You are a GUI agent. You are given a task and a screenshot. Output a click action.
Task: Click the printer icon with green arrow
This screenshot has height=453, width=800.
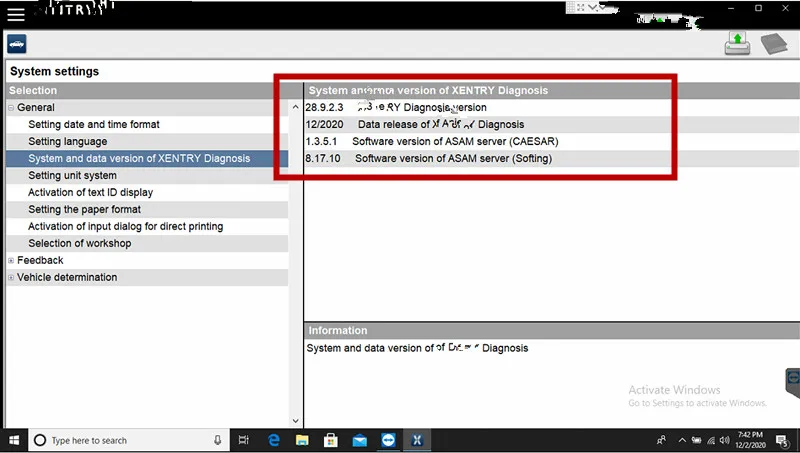(x=737, y=44)
